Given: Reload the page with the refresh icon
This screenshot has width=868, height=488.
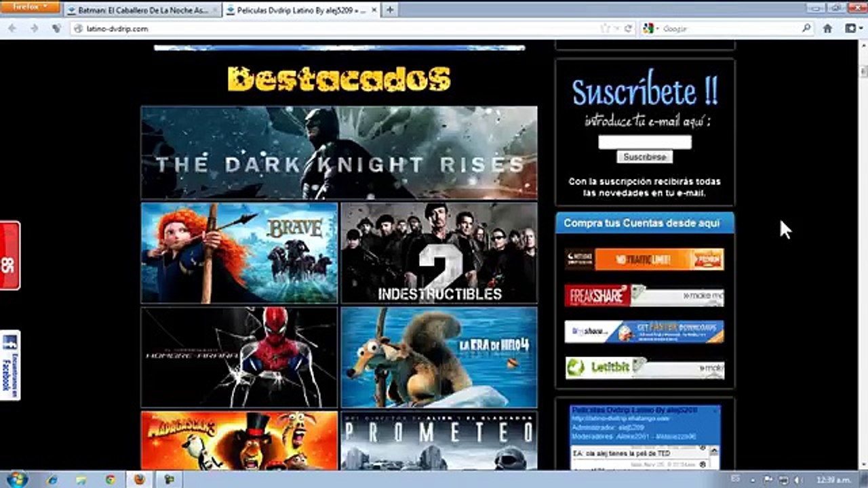Looking at the screenshot, I should 628,28.
